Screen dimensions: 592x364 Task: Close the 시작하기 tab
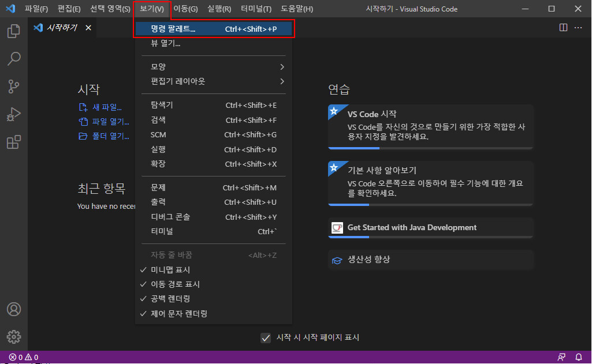coord(88,28)
